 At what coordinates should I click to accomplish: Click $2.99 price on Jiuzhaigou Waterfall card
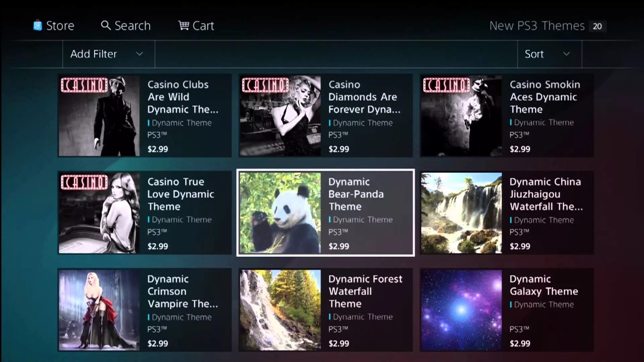[520, 246]
